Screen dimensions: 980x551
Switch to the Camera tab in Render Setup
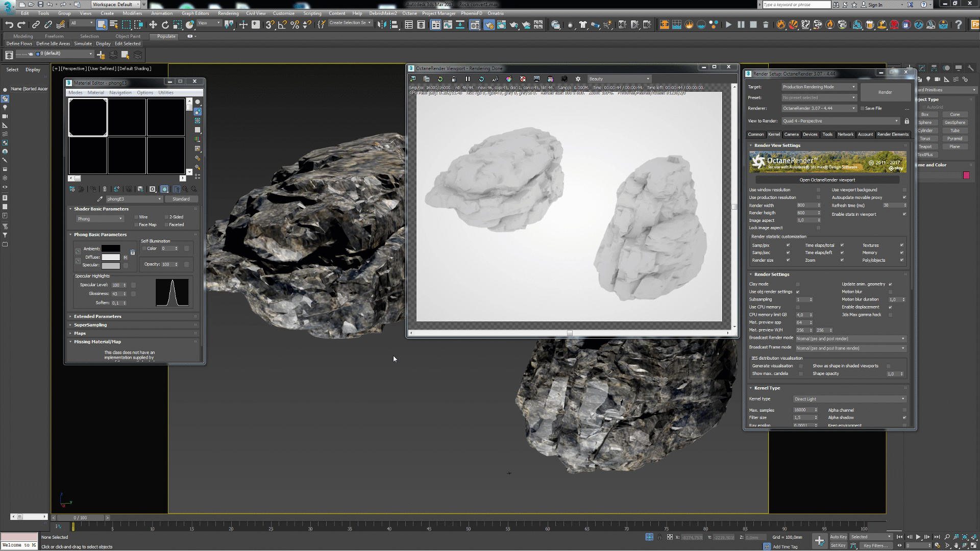pyautogui.click(x=791, y=135)
